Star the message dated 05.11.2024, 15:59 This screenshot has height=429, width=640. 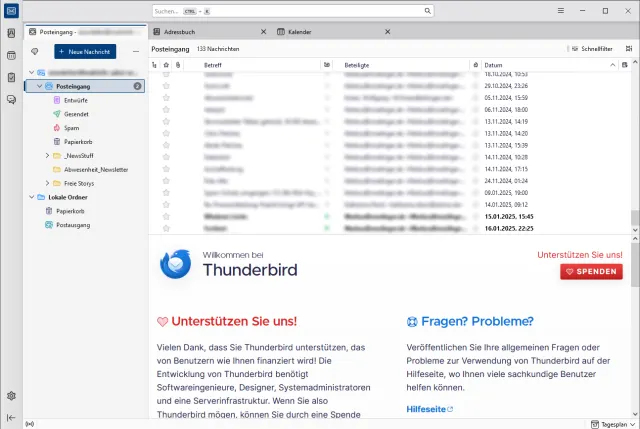(x=166, y=98)
